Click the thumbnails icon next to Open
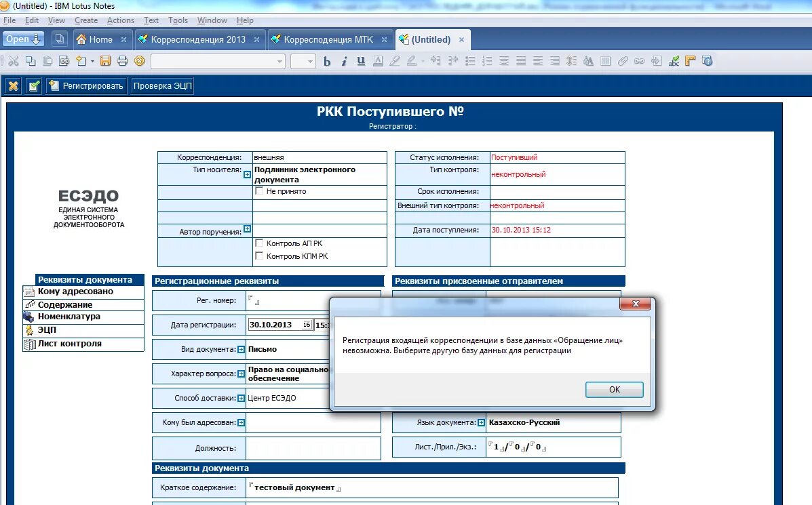Viewport: 812px width, 505px height. (x=60, y=39)
